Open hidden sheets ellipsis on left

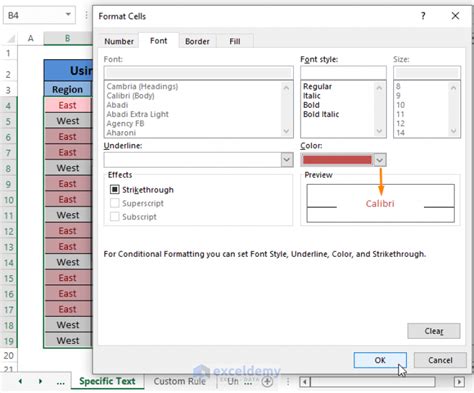(x=60, y=382)
